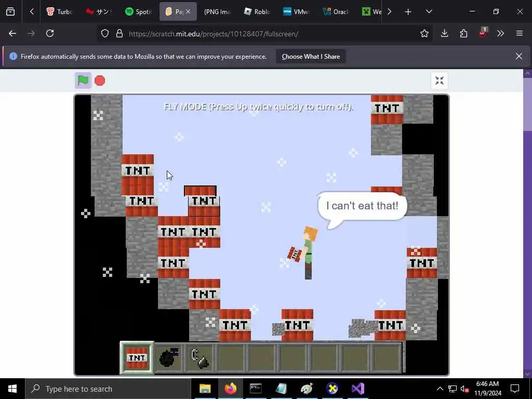
Task: Dismiss the Firefox data notification bar
Action: click(519, 56)
